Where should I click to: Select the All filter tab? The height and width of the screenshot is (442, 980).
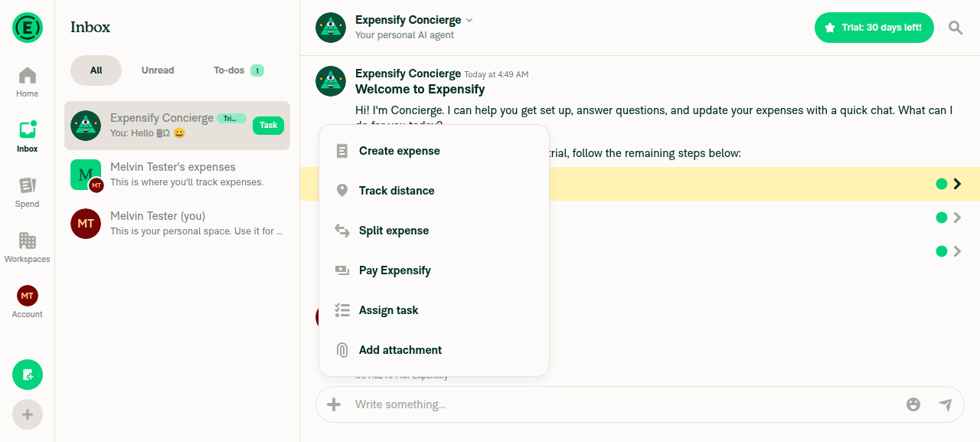point(96,70)
